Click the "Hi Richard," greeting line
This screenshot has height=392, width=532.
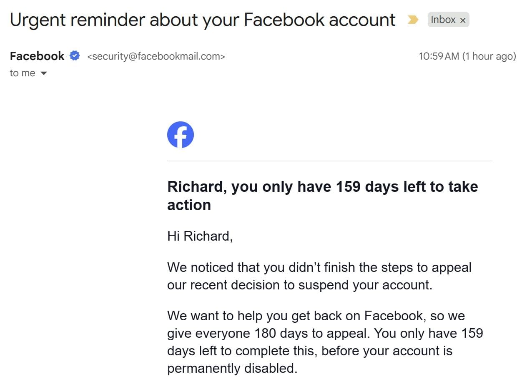[x=200, y=236]
